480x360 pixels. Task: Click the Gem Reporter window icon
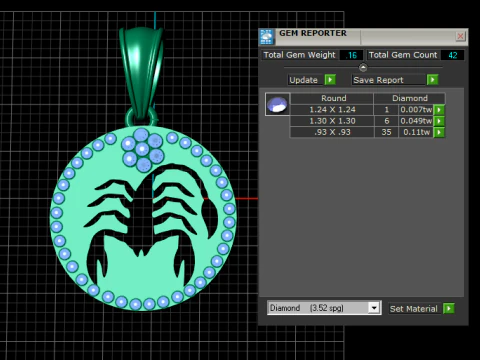pyautogui.click(x=267, y=37)
